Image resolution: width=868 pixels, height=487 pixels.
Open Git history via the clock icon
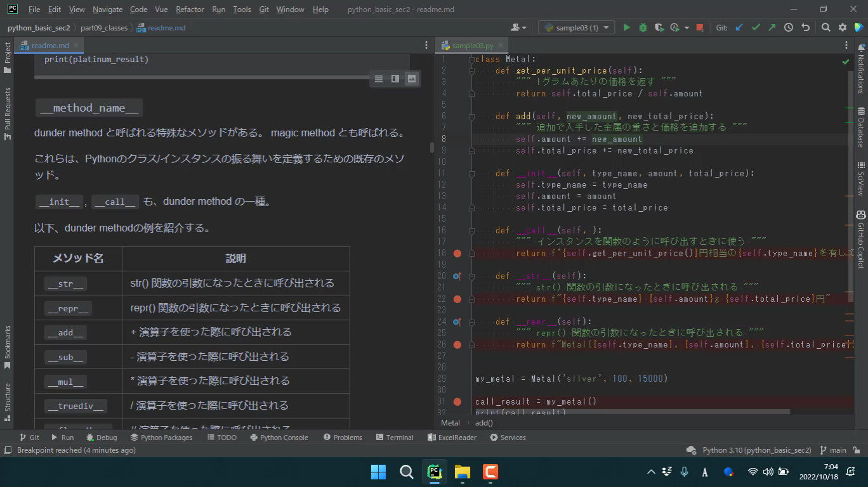(x=788, y=27)
